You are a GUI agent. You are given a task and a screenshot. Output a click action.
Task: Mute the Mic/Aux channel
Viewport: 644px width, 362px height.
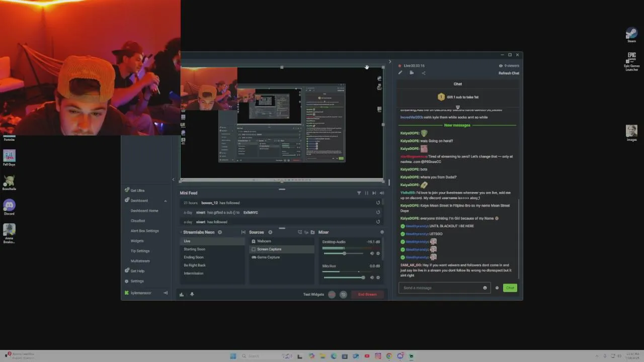coord(372,278)
